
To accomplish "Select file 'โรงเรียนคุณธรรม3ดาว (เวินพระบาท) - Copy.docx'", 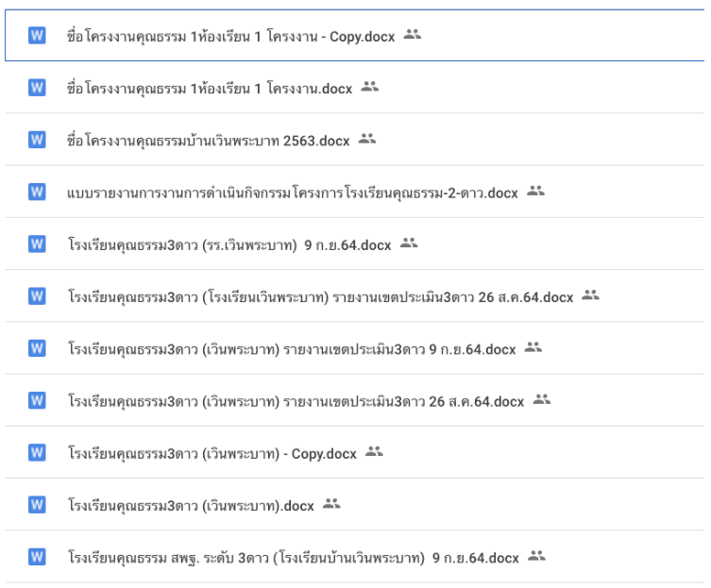I will 355,452.
